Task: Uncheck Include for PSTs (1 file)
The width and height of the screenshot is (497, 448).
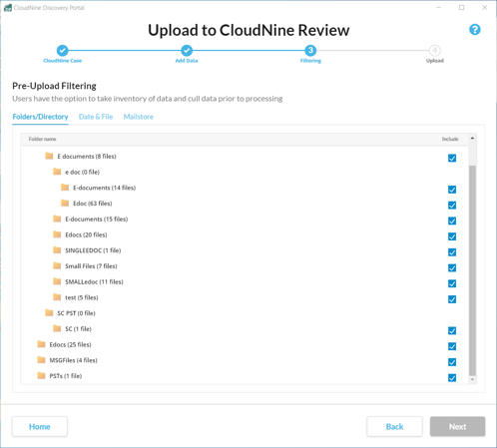Action: coord(452,377)
